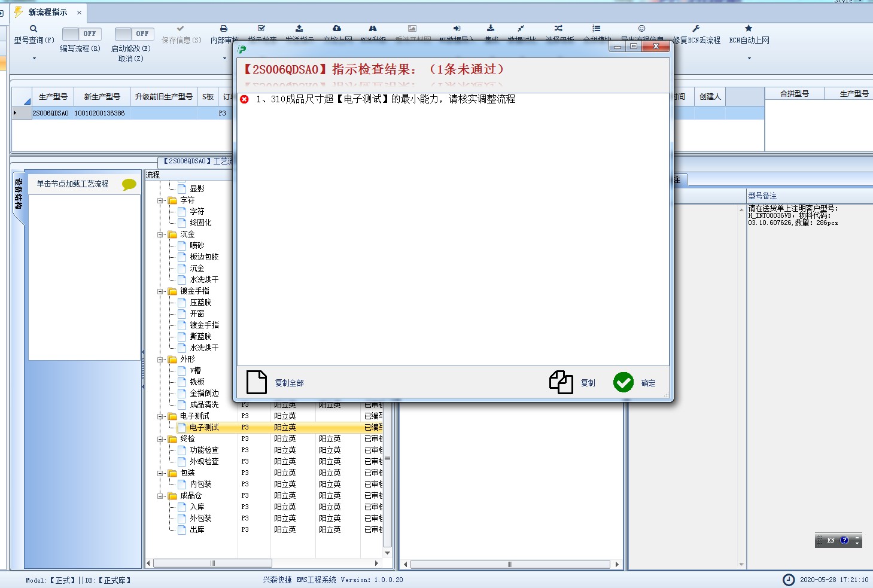The height and width of the screenshot is (588, 873).
Task: Open the dropdown arrow under 型号查询
Action: coord(34,59)
